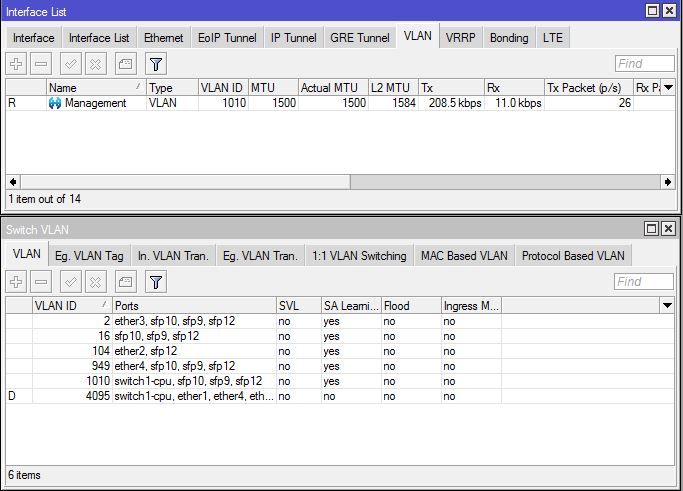Image resolution: width=683 pixels, height=491 pixels.
Task: Select VLAN ID 16 row
Action: [x=340, y=336]
